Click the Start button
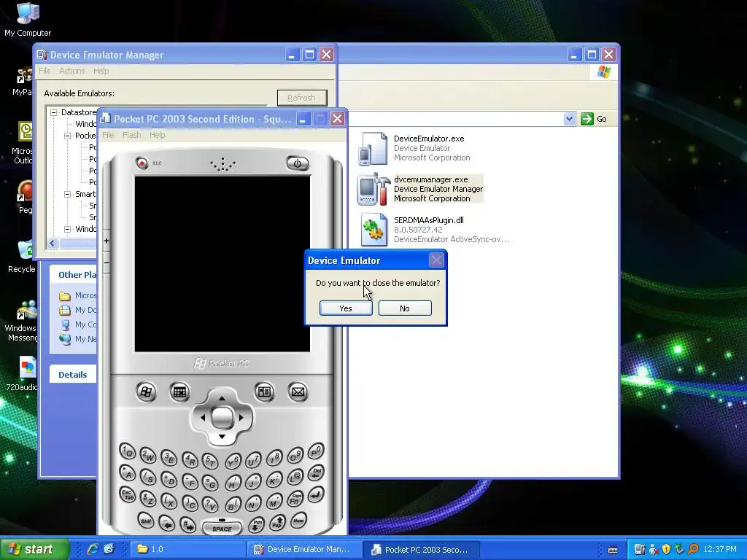The image size is (747, 560). [x=34, y=549]
